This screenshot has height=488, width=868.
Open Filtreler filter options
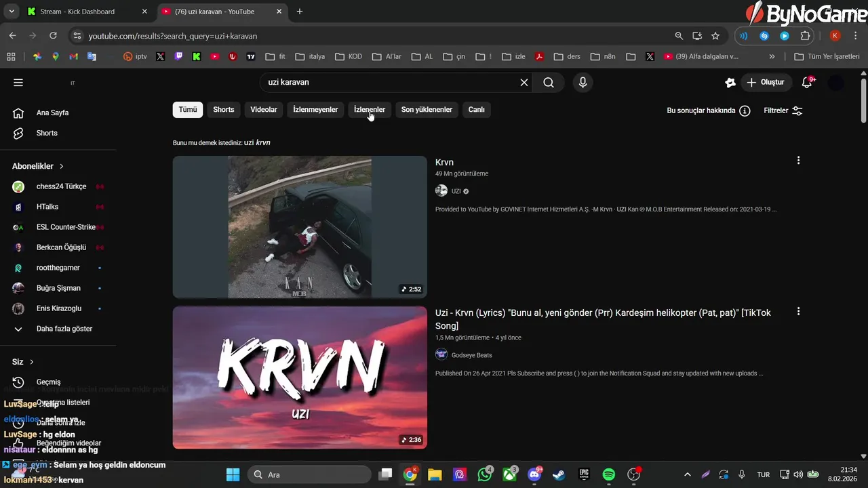pos(783,110)
